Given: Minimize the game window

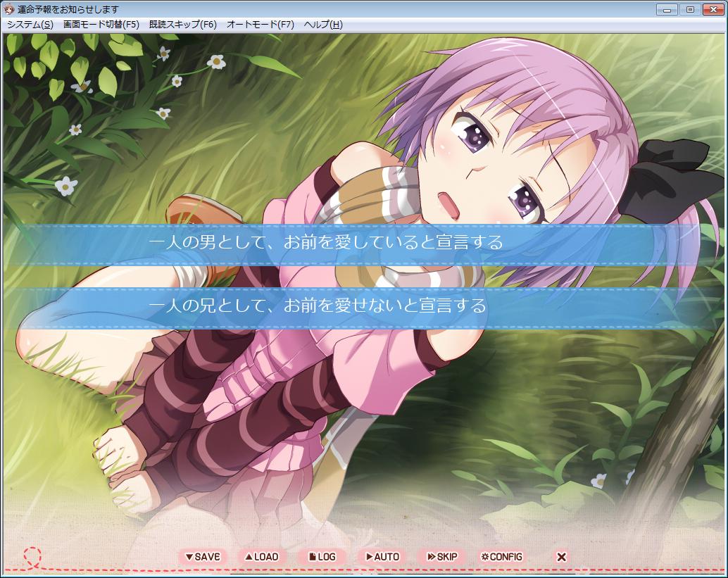Looking at the screenshot, I should pos(667,9).
